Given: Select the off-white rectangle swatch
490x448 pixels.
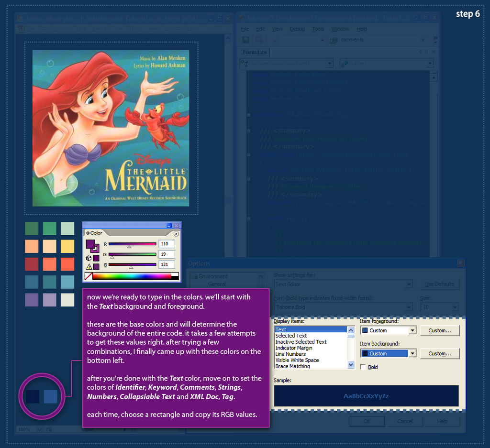Looking at the screenshot, I should (67, 300).
